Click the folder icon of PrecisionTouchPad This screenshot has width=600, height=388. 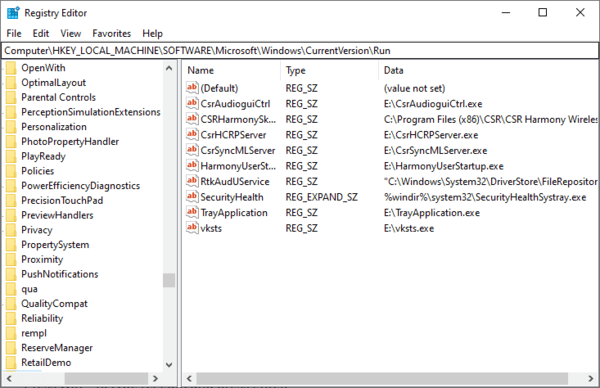pos(11,201)
